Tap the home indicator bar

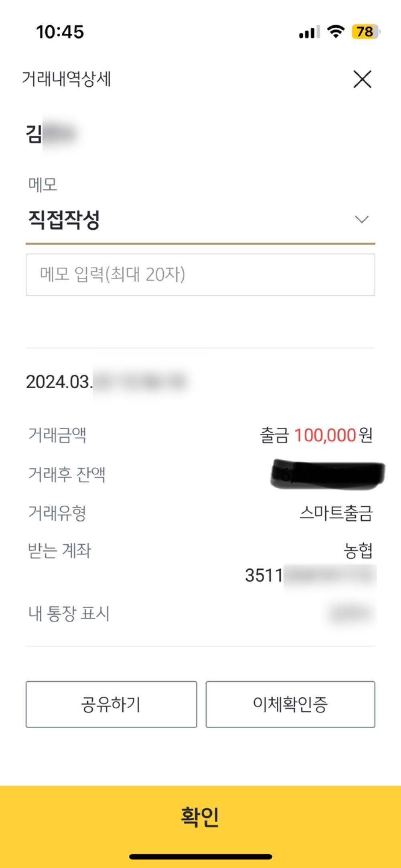(200, 857)
